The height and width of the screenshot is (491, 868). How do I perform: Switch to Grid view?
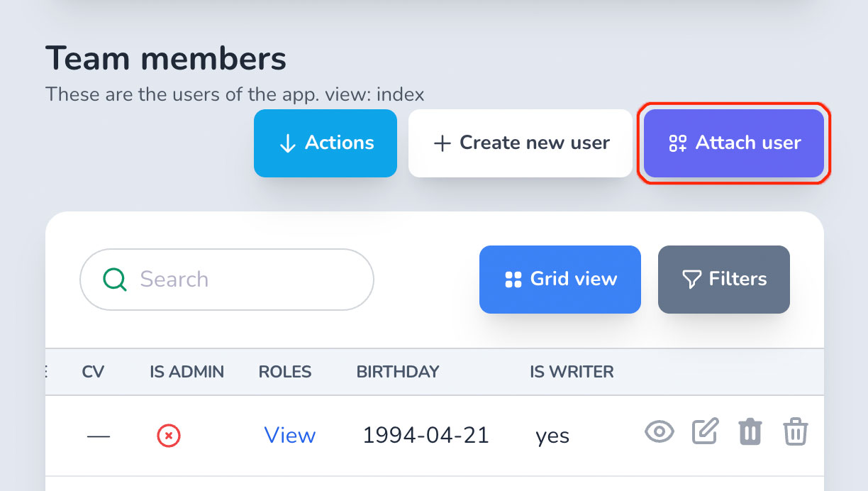point(560,280)
